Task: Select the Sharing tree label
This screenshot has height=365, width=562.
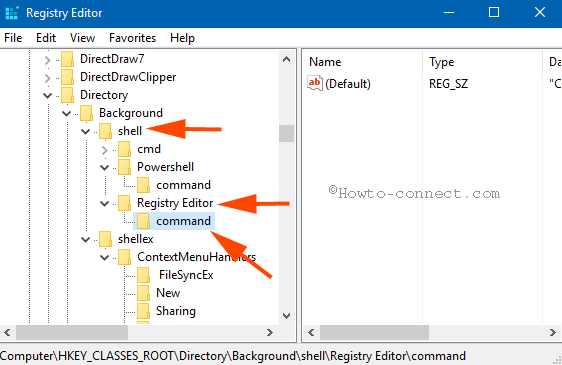Action: tap(176, 311)
